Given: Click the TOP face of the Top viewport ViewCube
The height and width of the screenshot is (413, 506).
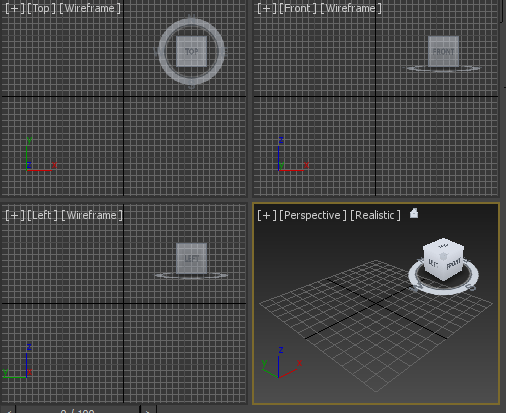Looking at the screenshot, I should click(x=191, y=52).
